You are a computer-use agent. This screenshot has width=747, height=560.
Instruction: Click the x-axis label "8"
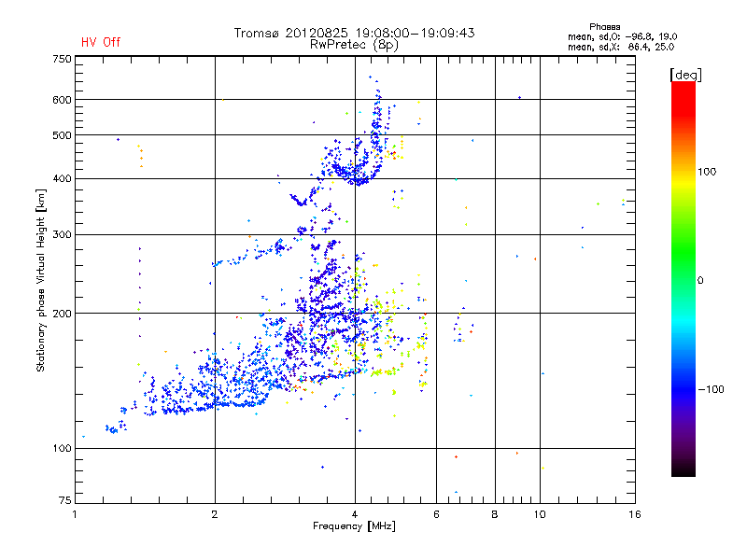pyautogui.click(x=495, y=514)
